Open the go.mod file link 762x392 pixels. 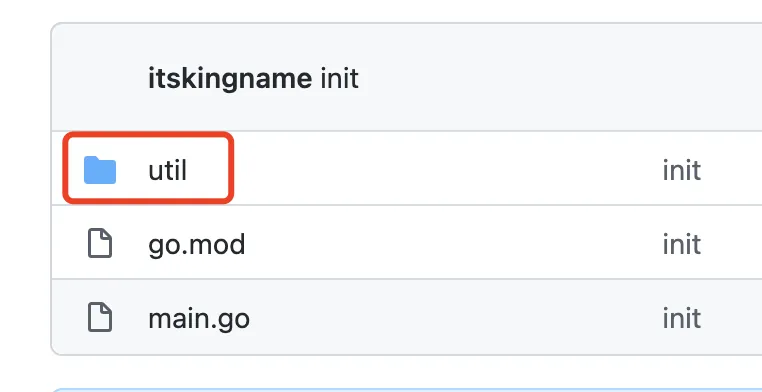pyautogui.click(x=196, y=244)
